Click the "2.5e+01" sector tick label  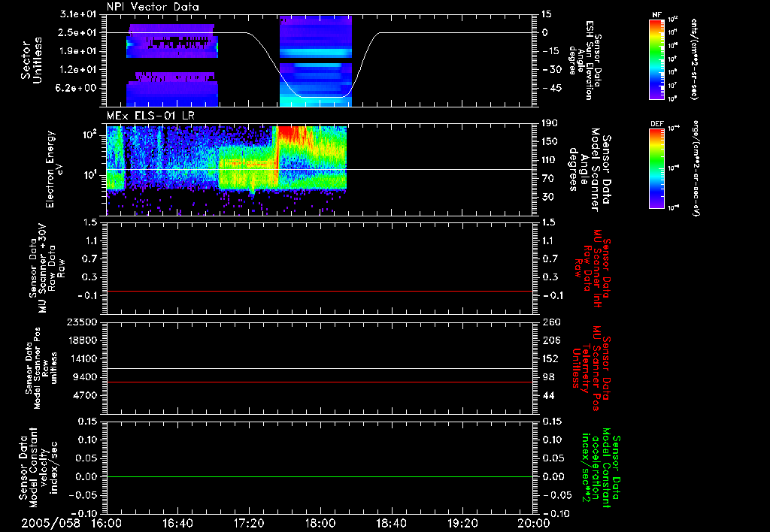pos(78,32)
